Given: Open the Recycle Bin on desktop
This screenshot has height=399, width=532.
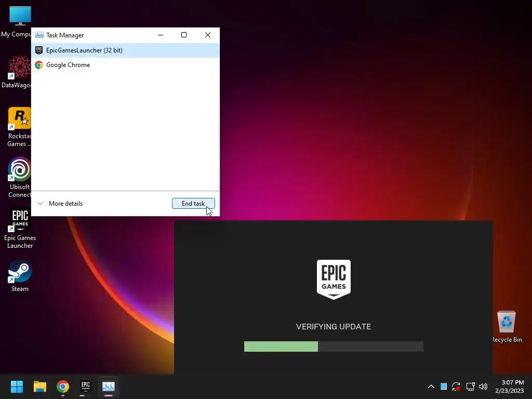Looking at the screenshot, I should pos(507,327).
